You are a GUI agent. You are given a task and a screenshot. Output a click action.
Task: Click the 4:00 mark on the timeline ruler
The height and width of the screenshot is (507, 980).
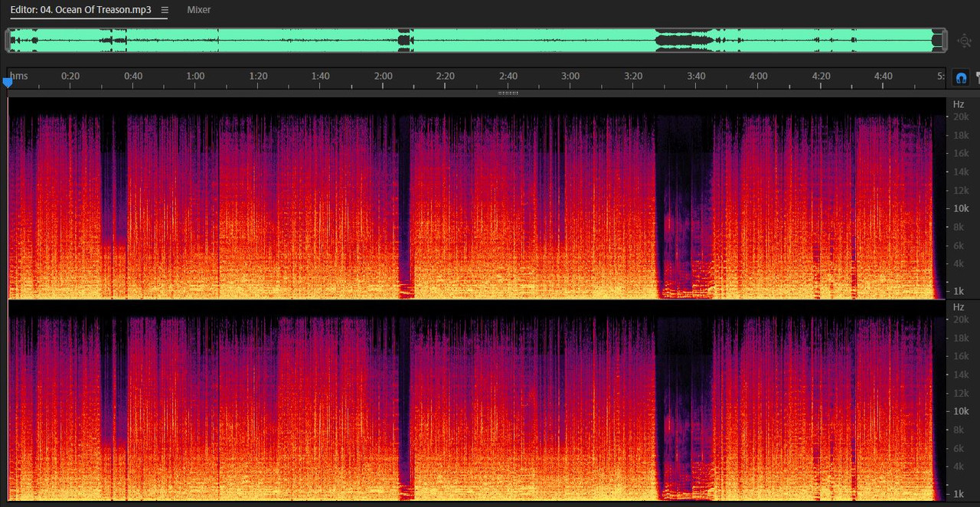[758, 76]
